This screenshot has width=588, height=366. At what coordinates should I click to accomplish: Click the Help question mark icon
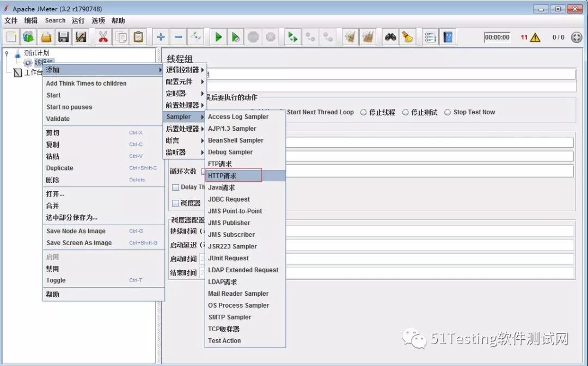point(448,36)
